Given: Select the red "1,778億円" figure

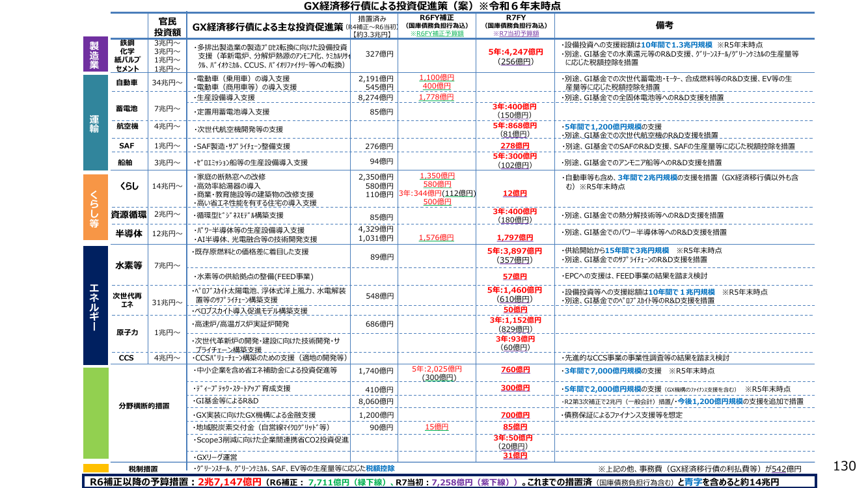Looking at the screenshot, I should [x=437, y=97].
